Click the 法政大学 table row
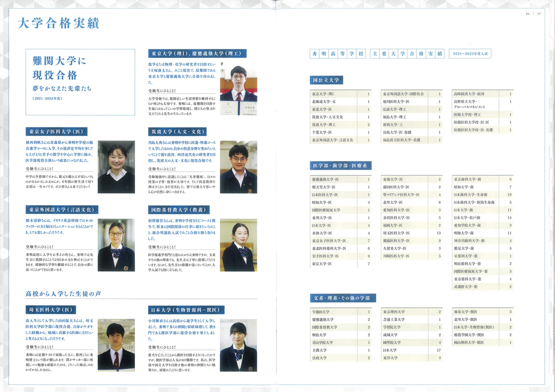Screen dimensions: 555x392 click(341, 358)
